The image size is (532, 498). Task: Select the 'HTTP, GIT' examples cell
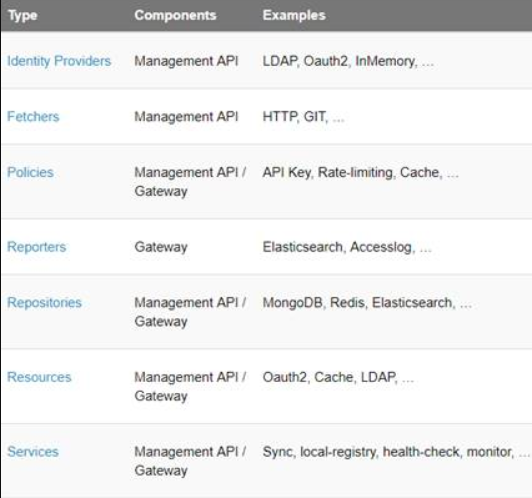304,117
